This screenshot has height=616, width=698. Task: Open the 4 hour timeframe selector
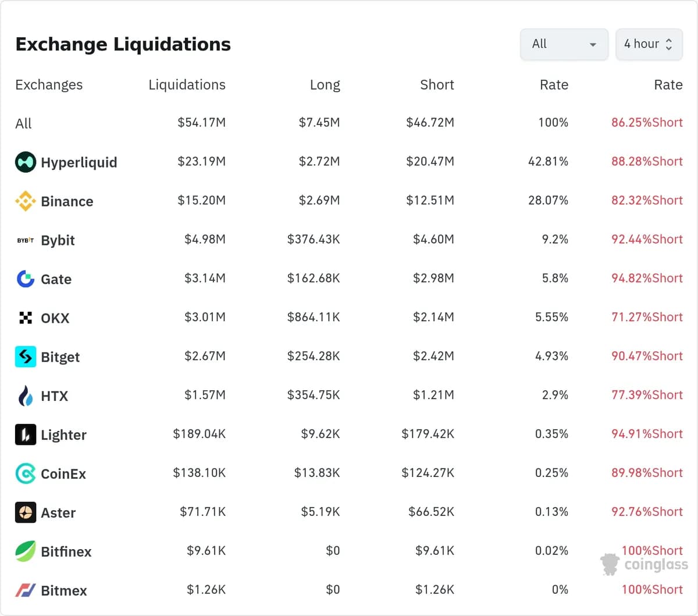649,44
